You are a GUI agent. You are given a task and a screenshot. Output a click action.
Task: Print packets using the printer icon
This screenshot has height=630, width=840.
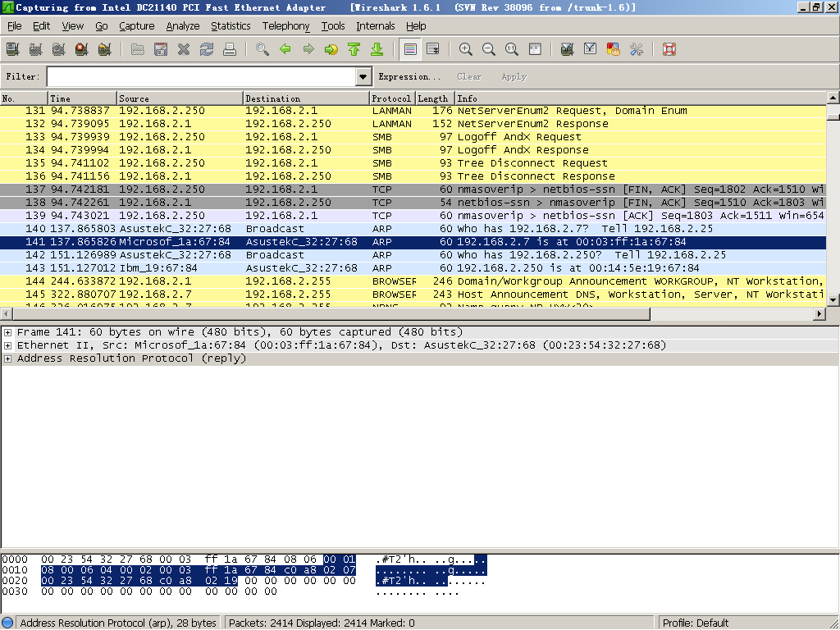point(230,50)
